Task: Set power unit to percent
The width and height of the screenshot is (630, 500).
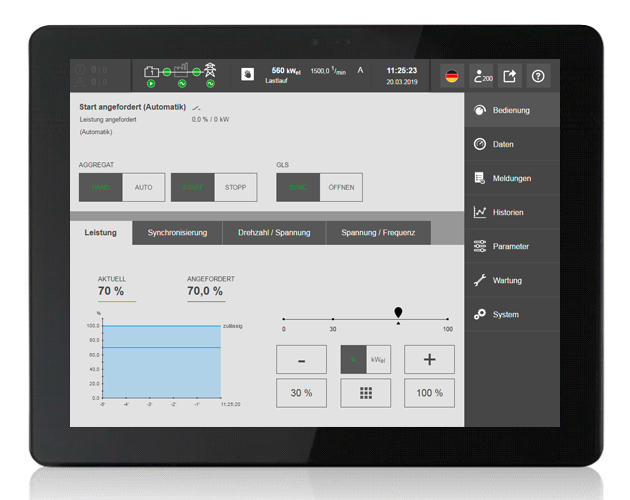Action: [353, 359]
